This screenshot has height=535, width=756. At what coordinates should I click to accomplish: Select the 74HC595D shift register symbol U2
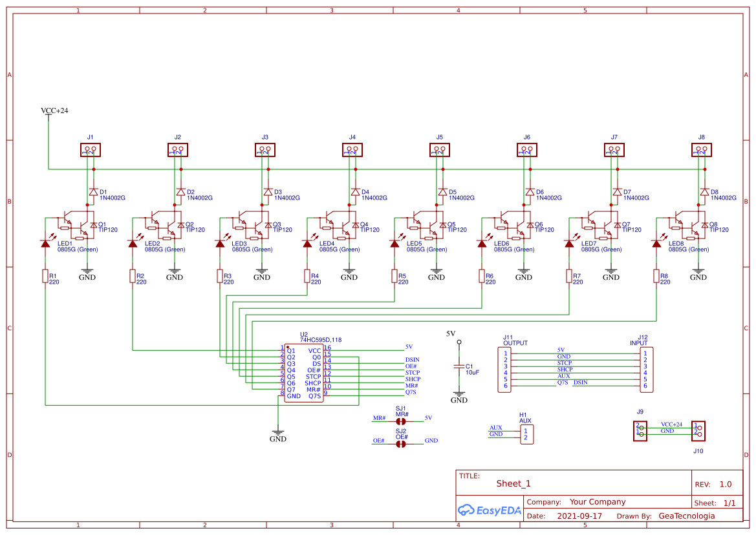click(x=304, y=372)
